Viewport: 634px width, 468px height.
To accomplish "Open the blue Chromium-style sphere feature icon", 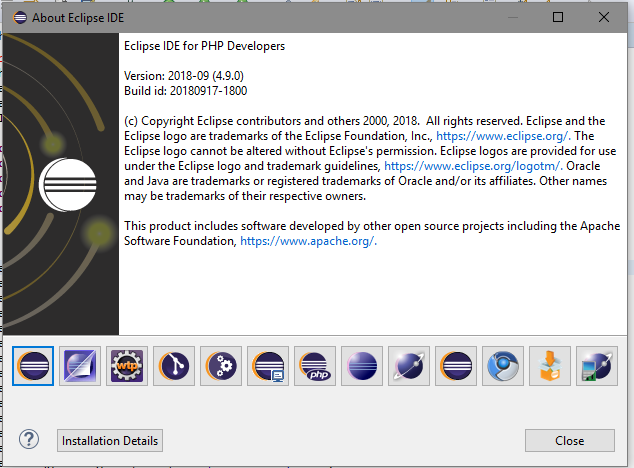I will [x=503, y=366].
